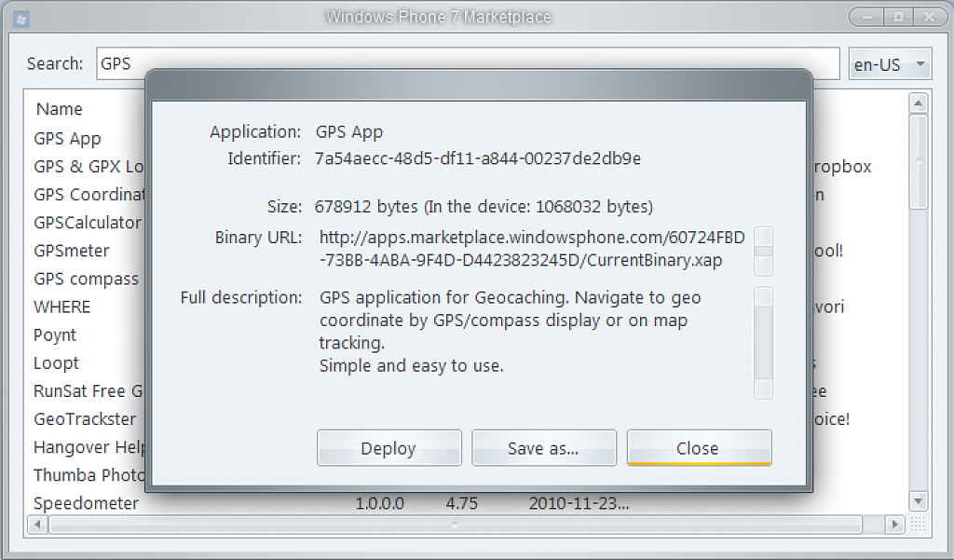
Task: Click the Binary URL box scrollbar
Action: point(764,251)
